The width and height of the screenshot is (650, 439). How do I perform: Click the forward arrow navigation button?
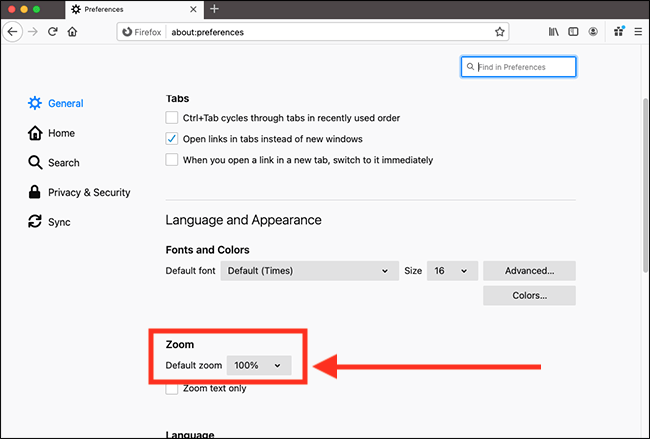[33, 32]
